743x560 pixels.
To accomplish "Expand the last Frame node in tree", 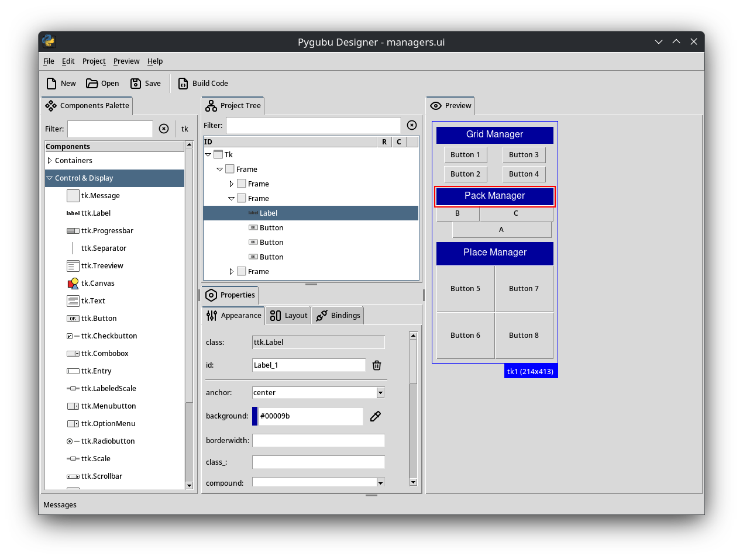I will [x=231, y=272].
